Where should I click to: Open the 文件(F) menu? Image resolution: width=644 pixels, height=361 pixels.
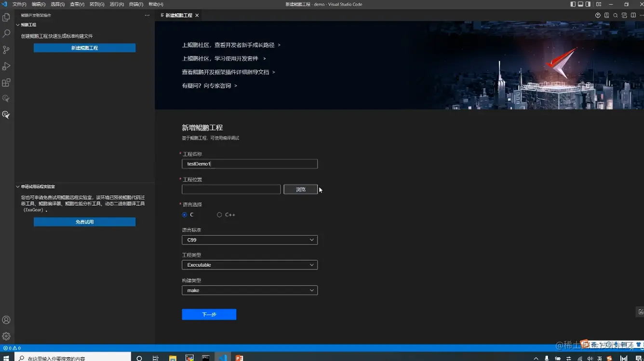19,4
